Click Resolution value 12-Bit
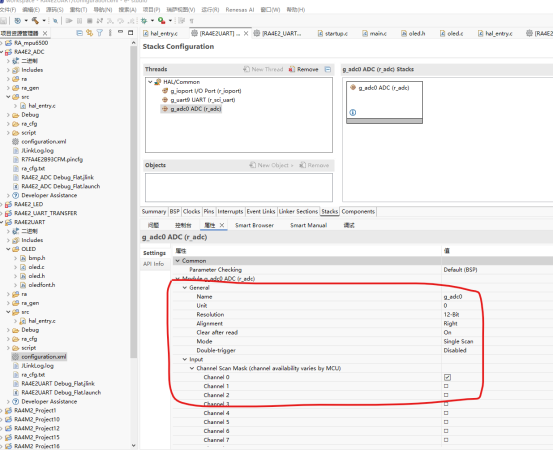Screen dimensions: 554x450 (452, 314)
